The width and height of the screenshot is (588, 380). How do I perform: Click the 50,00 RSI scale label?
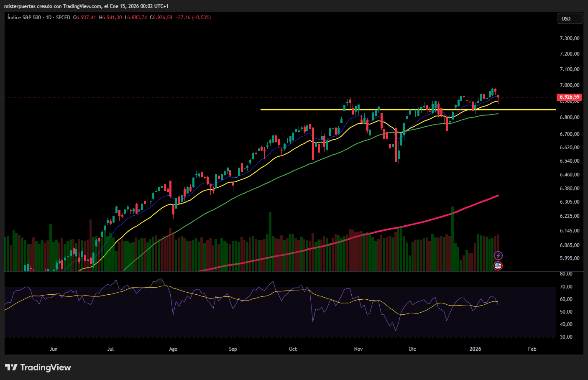(x=566, y=312)
